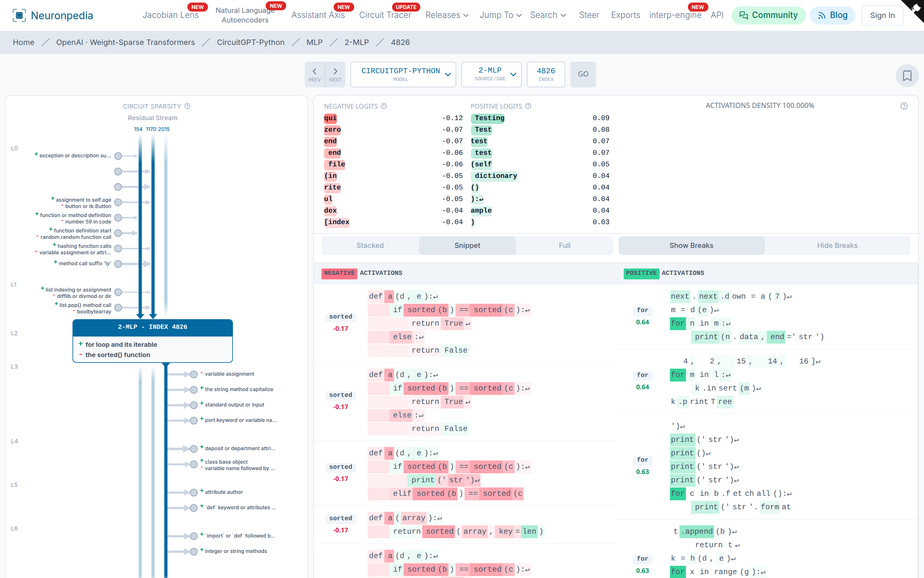Image resolution: width=924 pixels, height=578 pixels.
Task: Open the Circuit Tracer page
Action: pos(385,15)
